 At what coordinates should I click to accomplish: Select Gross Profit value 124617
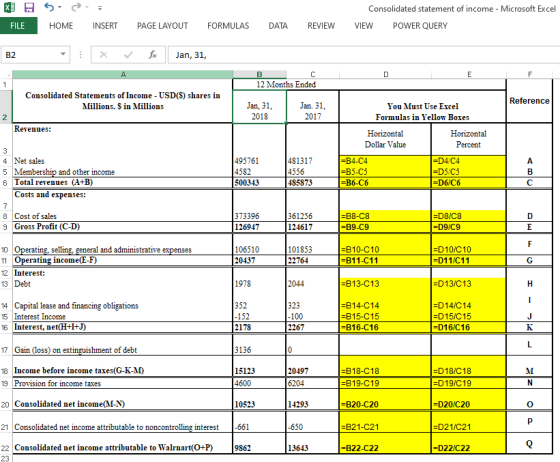tap(312, 227)
